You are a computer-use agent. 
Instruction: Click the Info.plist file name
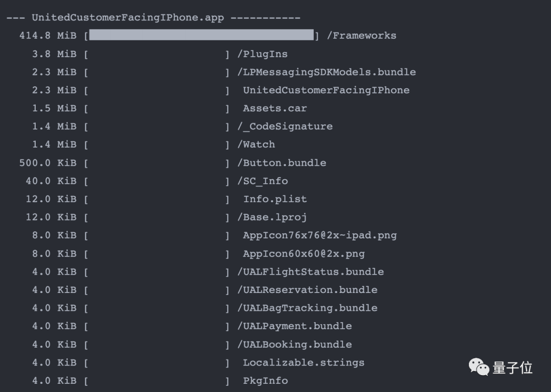tap(275, 199)
